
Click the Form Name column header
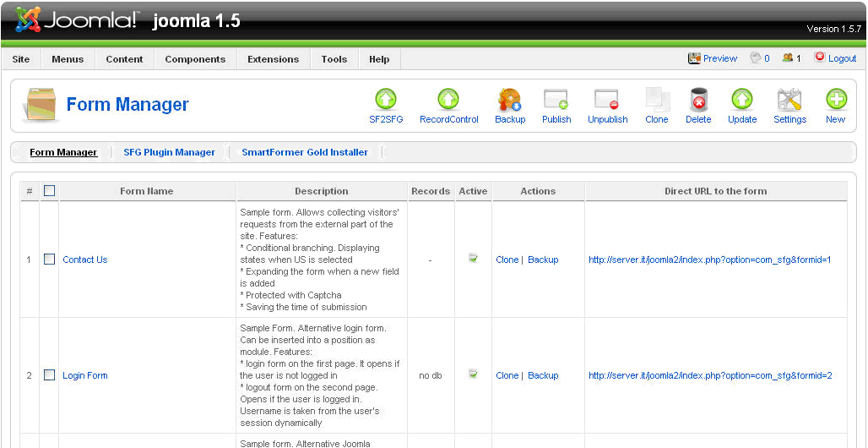point(147,191)
